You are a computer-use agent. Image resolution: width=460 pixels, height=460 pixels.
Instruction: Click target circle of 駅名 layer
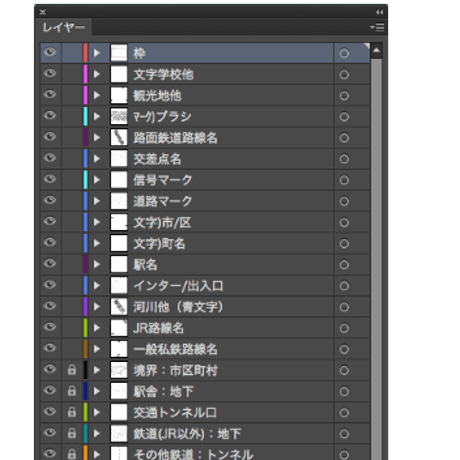coord(344,265)
